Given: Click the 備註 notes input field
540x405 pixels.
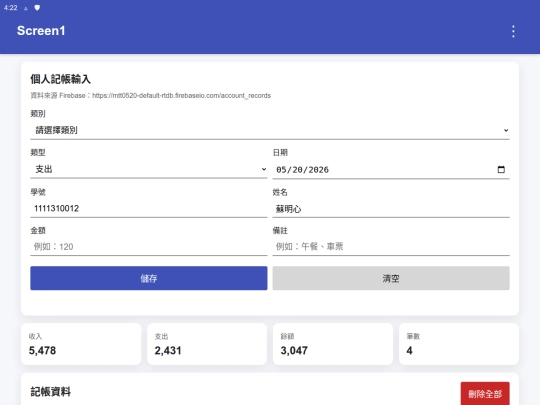Looking at the screenshot, I should (391, 247).
